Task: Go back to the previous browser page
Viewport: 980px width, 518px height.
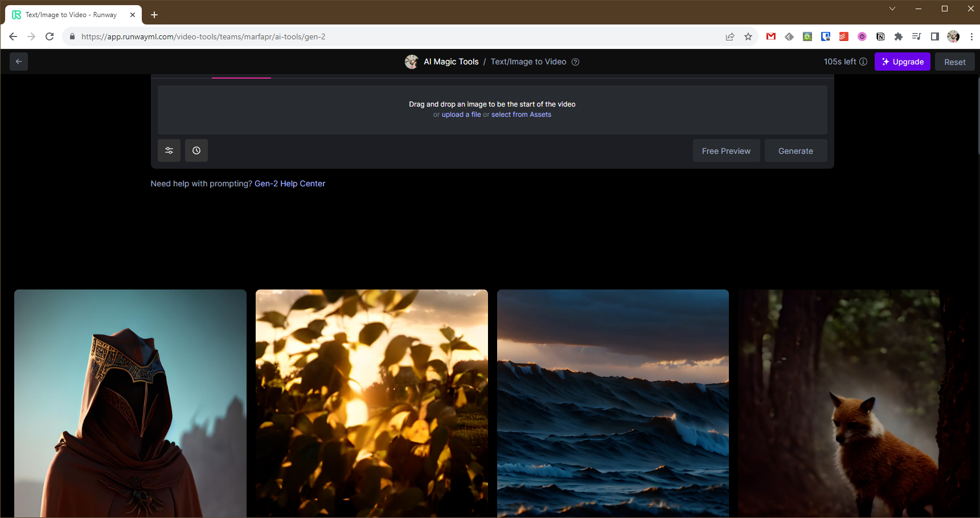Action: click(x=13, y=36)
